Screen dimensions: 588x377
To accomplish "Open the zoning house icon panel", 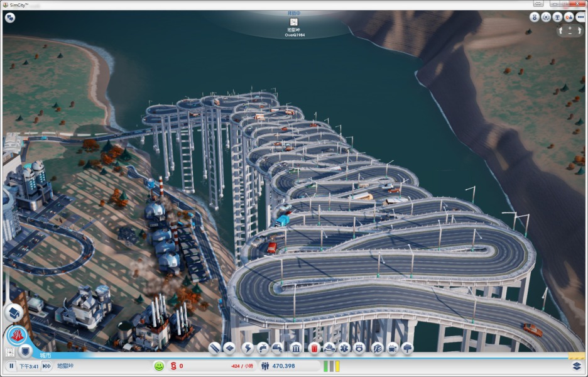I will click(14, 312).
